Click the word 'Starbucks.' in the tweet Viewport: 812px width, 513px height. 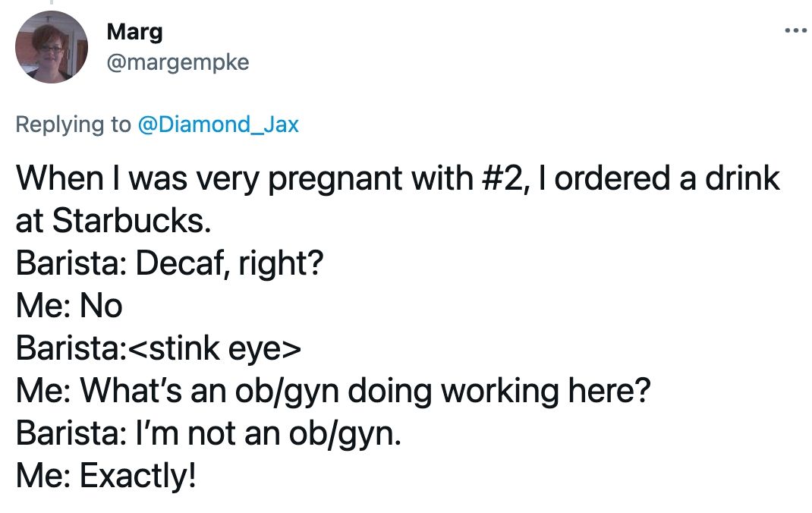(x=131, y=221)
